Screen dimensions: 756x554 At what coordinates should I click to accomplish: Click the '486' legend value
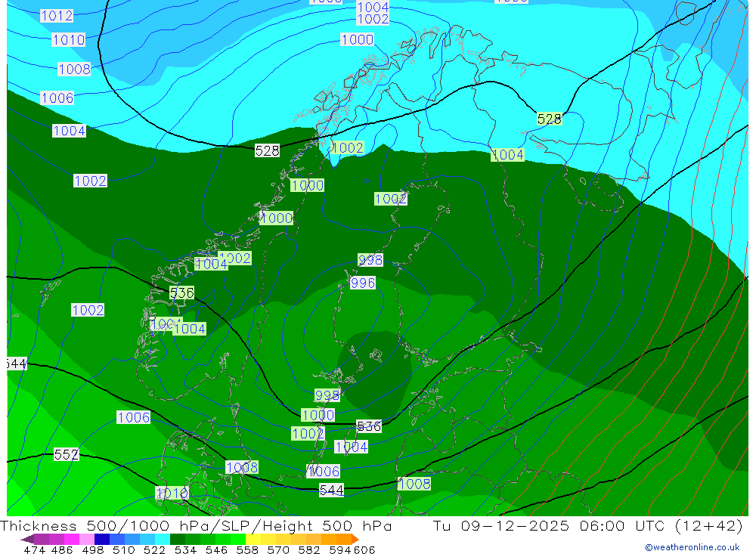pos(62,549)
